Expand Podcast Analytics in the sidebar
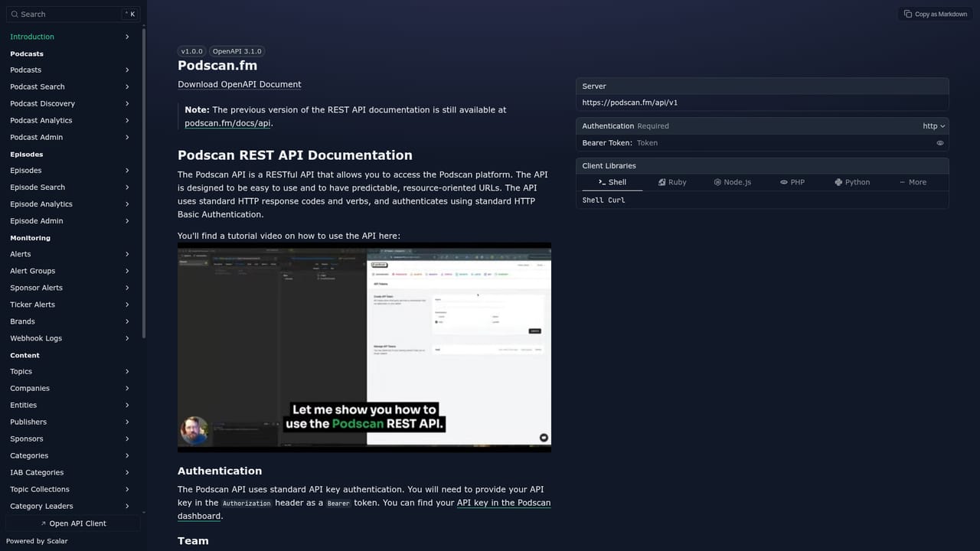The width and height of the screenshot is (980, 551). point(127,121)
